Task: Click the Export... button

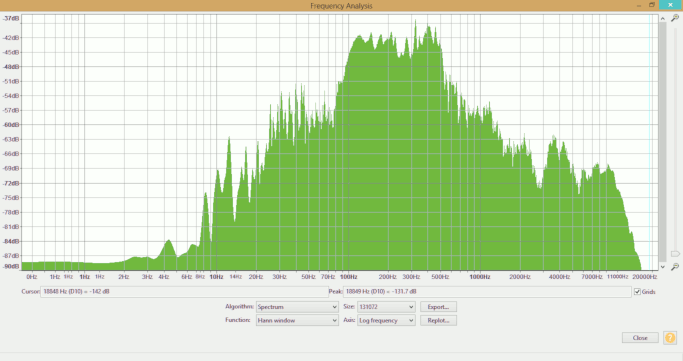Action: [438, 307]
